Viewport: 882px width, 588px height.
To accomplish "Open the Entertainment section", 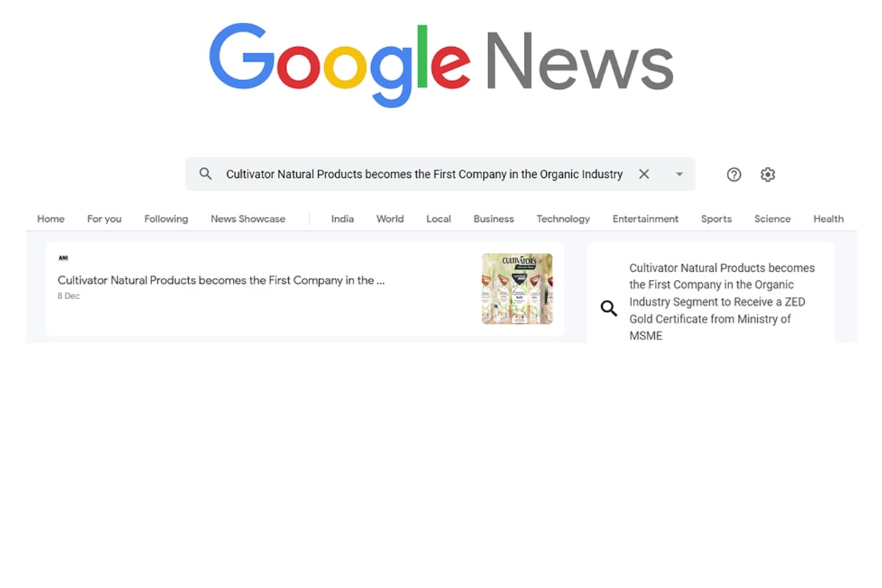I will (645, 218).
